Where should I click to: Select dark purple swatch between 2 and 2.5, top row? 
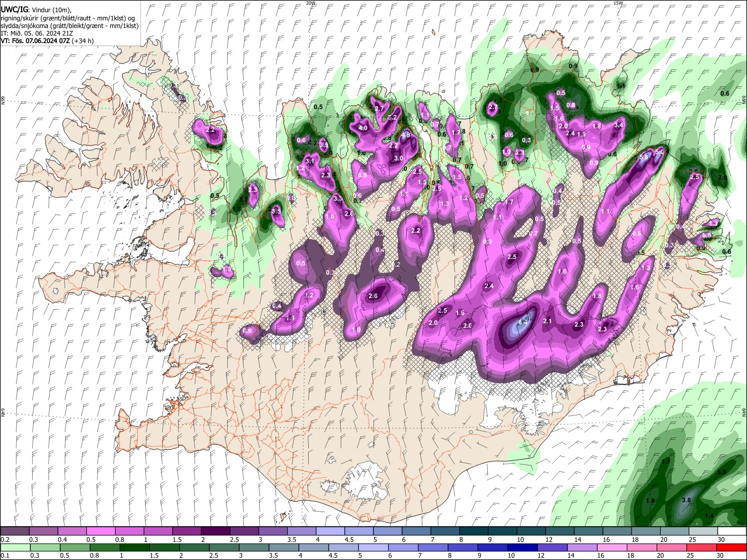(215, 531)
